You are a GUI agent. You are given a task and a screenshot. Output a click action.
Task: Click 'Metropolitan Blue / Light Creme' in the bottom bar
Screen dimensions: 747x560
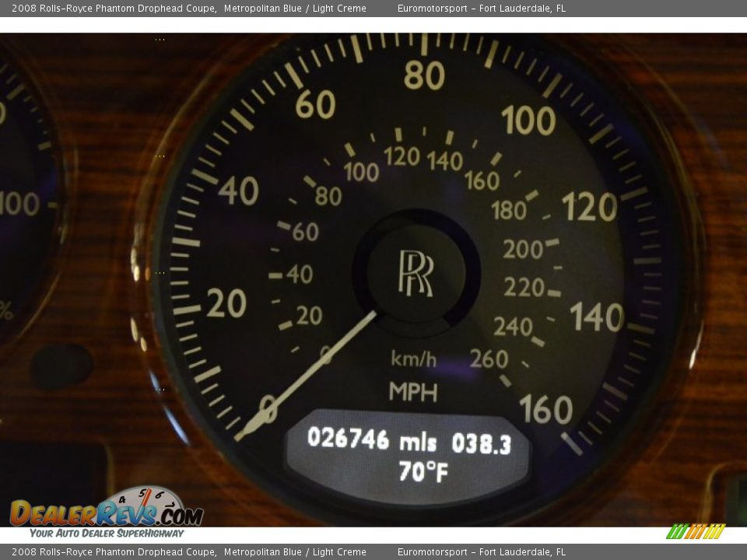(295, 552)
